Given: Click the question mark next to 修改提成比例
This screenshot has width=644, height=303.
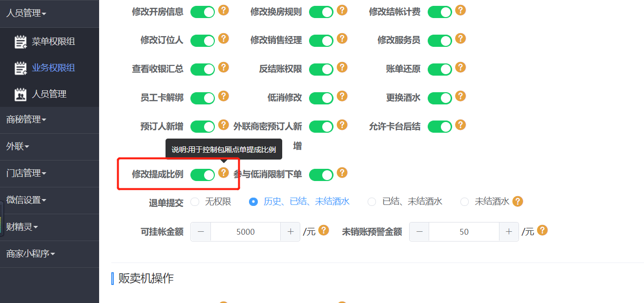Looking at the screenshot, I should pyautogui.click(x=224, y=172).
